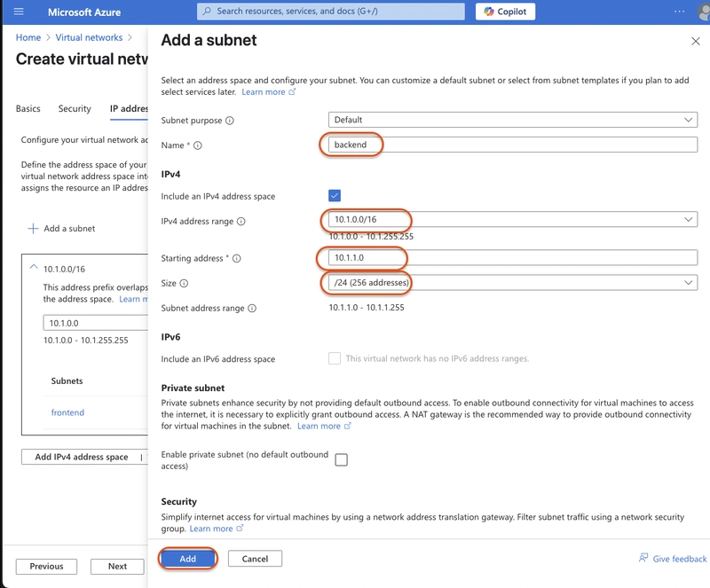Click the IPv4 address range info icon
Image resolution: width=710 pixels, height=588 pixels.
pos(241,222)
